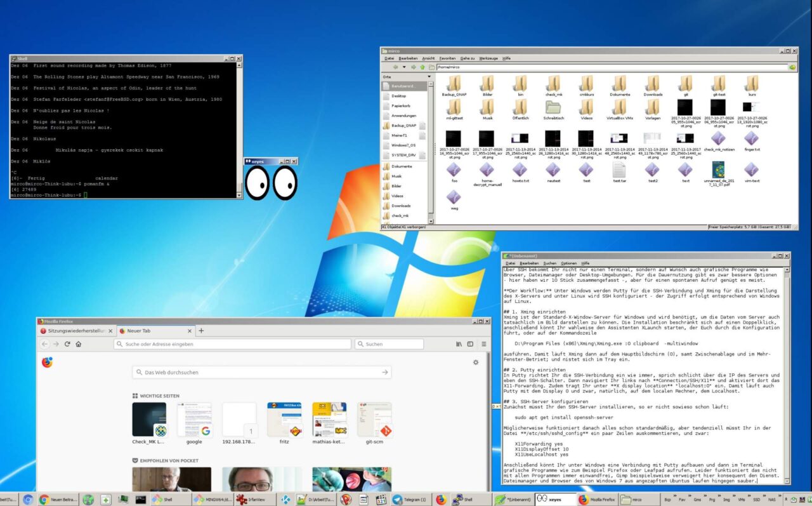This screenshot has height=506, width=812.
Task: Open the Orte panel dropdown triangle
Action: coord(429,76)
